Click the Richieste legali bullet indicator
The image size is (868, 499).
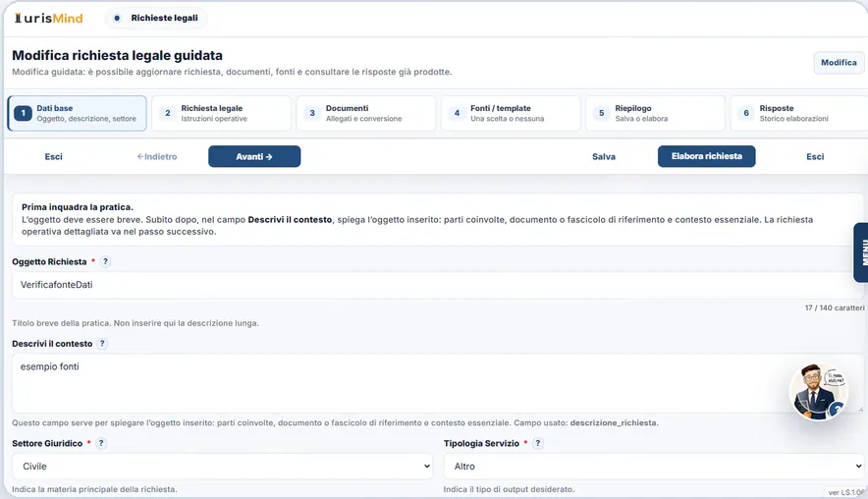pyautogui.click(x=117, y=18)
